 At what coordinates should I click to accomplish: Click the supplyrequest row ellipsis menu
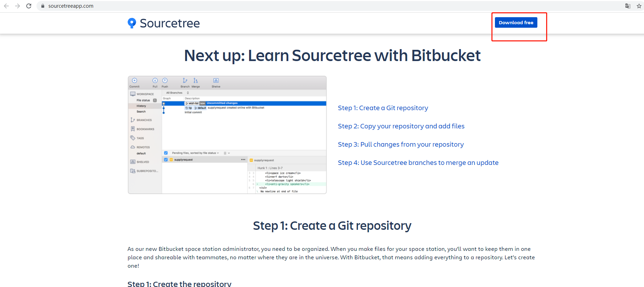[243, 160]
